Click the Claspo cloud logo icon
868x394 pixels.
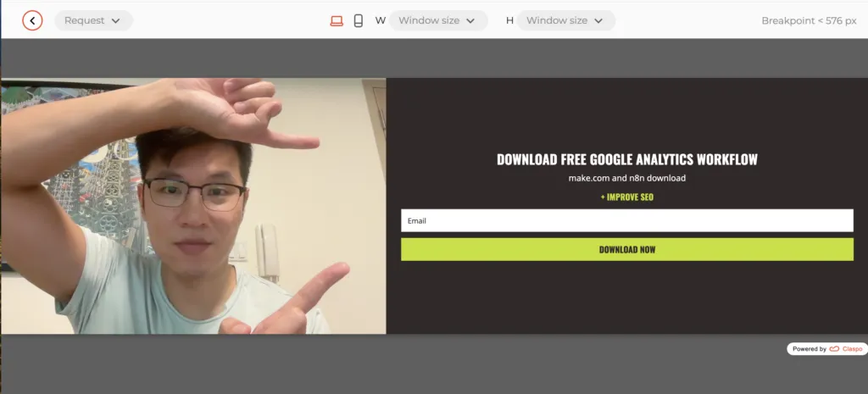point(834,349)
